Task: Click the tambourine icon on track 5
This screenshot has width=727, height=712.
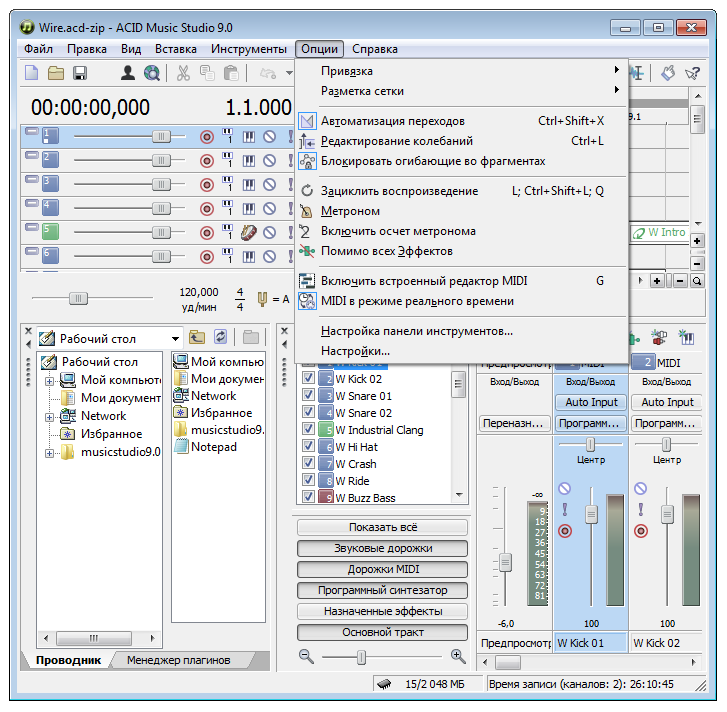Action: click(x=249, y=232)
